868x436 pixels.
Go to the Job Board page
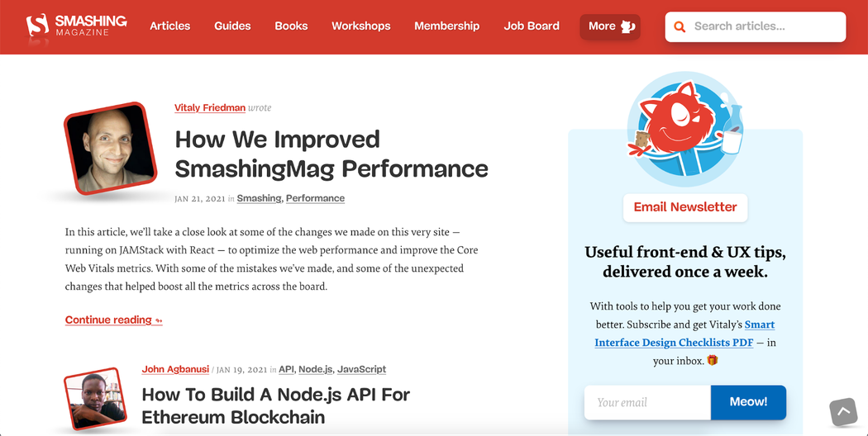532,26
